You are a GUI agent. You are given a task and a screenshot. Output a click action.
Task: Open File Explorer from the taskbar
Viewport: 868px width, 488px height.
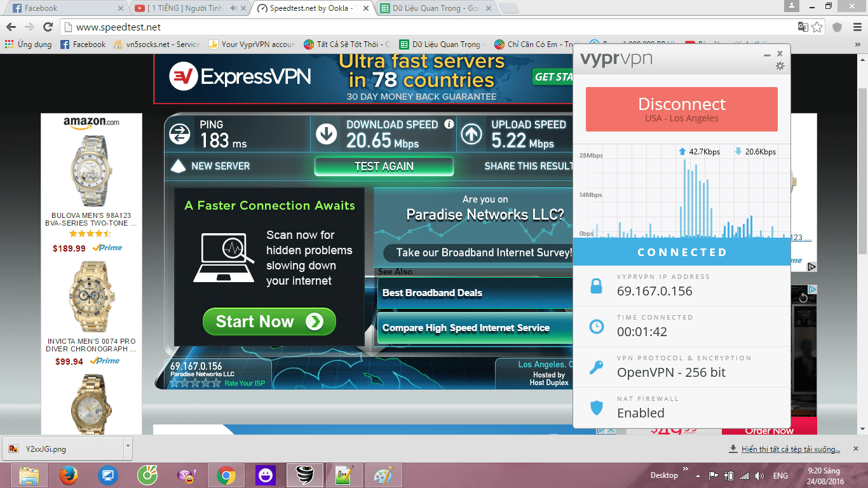click(x=29, y=475)
